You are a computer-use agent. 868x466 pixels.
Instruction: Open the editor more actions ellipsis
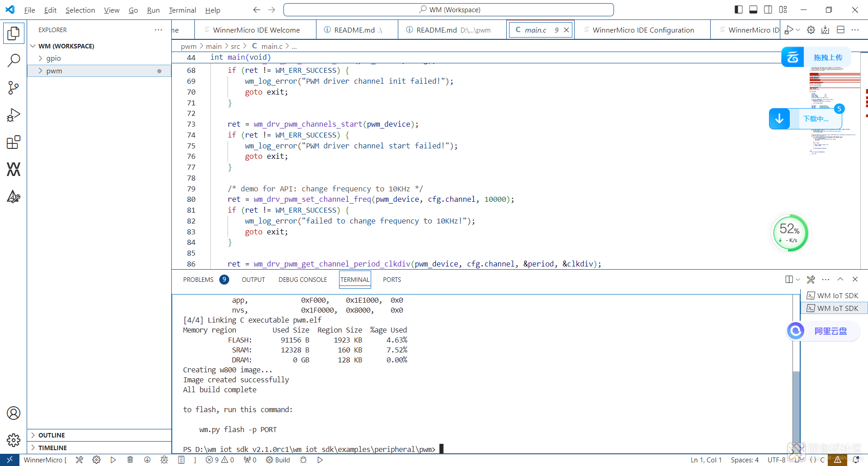coord(855,30)
